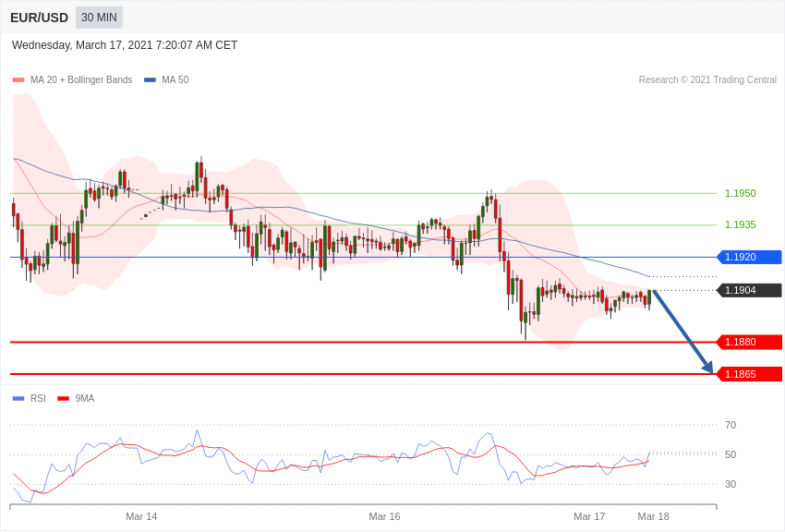The height and width of the screenshot is (532, 785).
Task: Click the red 1.1865 support price tag
Action: (750, 374)
